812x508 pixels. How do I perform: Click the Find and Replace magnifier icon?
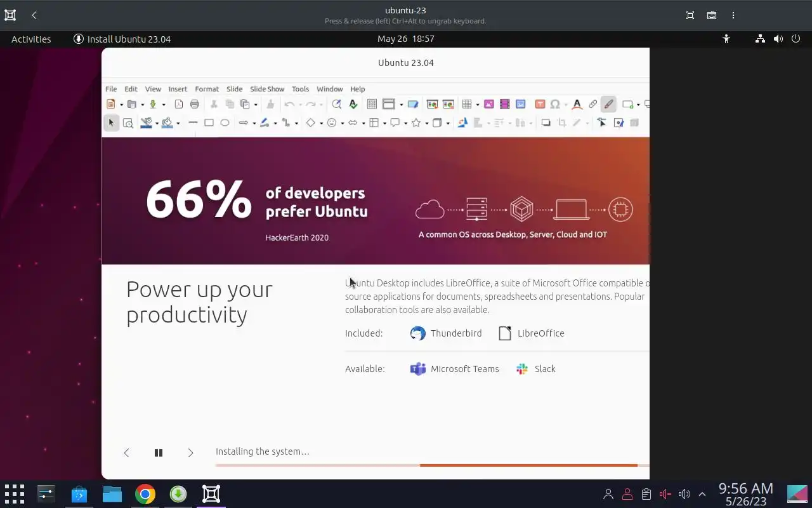(x=337, y=104)
